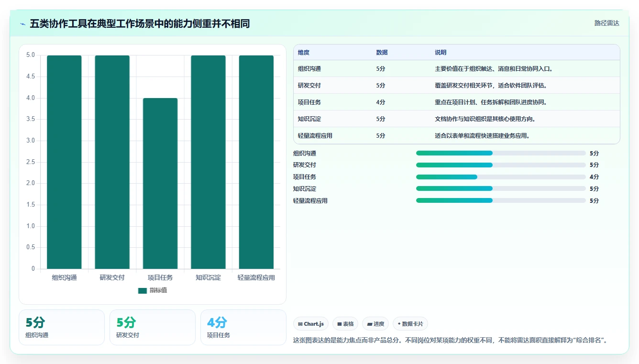Image resolution: width=639 pixels, height=364 pixels.
Task: Click the 项目任务 x-axis label
Action: [160, 278]
